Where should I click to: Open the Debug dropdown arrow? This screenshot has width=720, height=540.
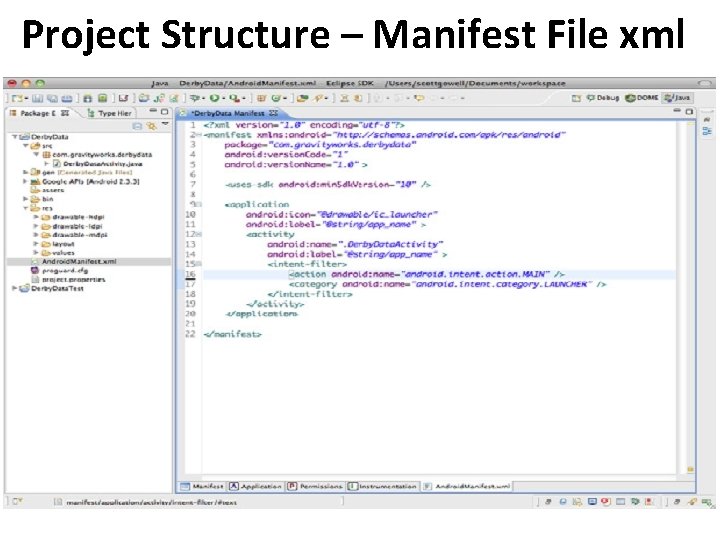pyautogui.click(x=203, y=98)
